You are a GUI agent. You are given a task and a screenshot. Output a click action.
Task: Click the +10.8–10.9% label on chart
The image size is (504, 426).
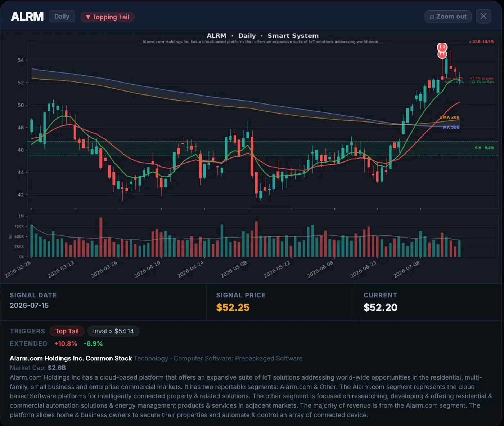[481, 42]
